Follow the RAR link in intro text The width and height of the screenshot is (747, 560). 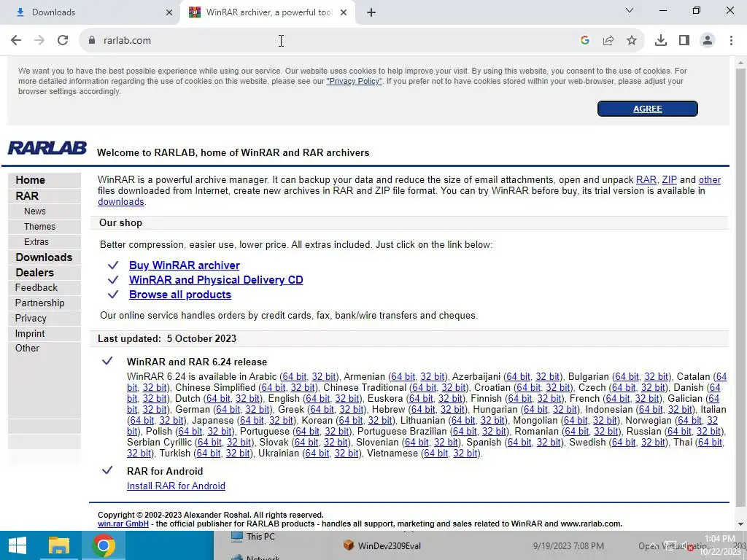click(646, 180)
